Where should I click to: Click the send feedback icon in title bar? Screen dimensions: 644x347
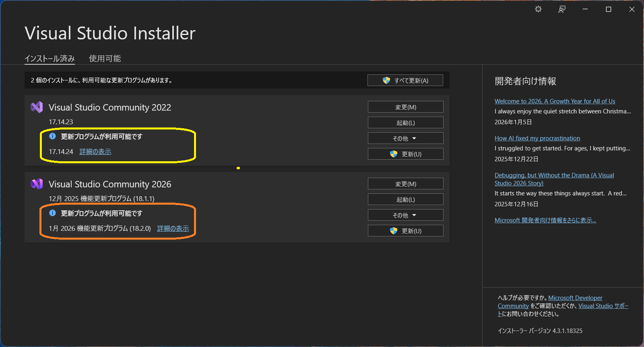point(562,9)
